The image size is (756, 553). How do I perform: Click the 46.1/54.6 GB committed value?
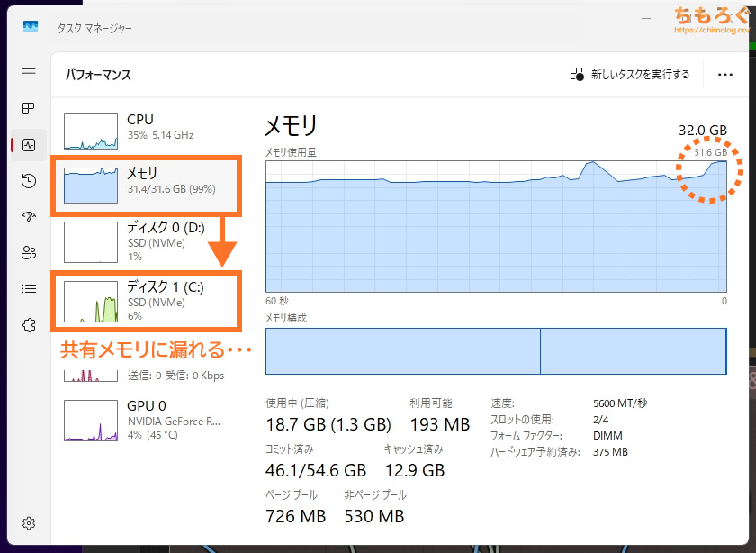coord(316,470)
